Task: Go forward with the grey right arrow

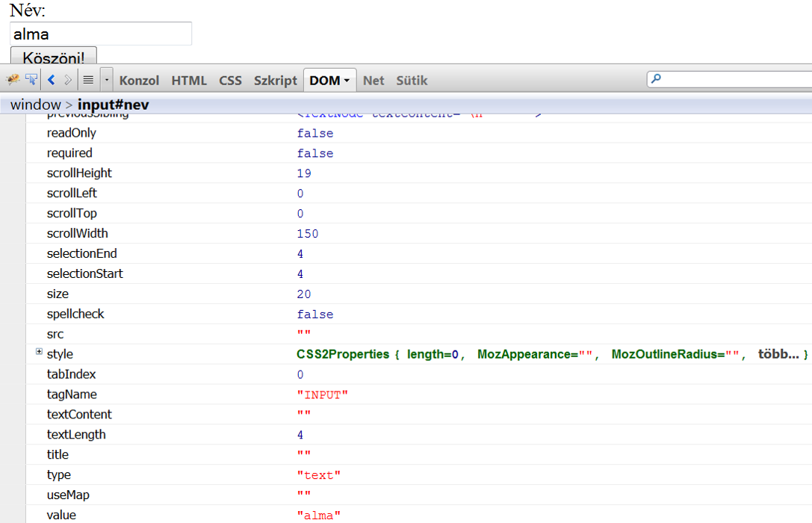Action: 68,80
